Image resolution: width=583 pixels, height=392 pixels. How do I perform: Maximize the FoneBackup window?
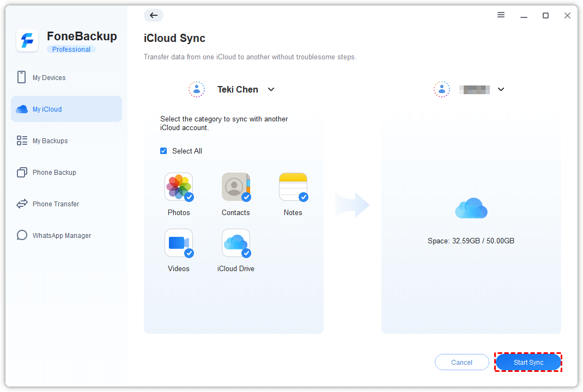pos(545,15)
